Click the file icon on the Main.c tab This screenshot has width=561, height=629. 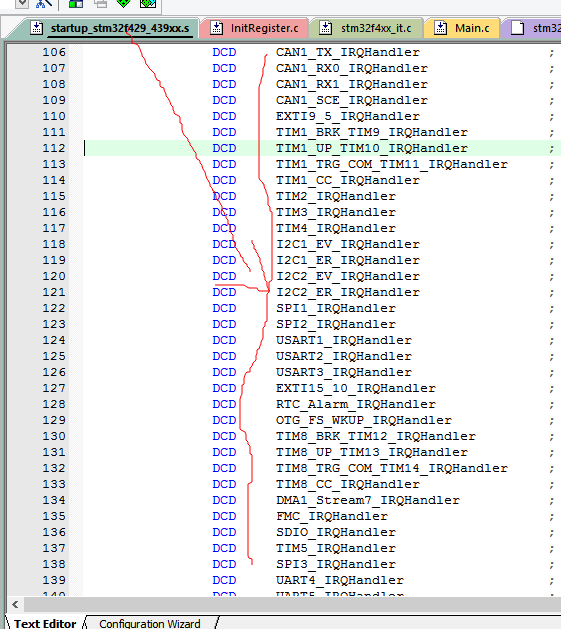tap(440, 28)
